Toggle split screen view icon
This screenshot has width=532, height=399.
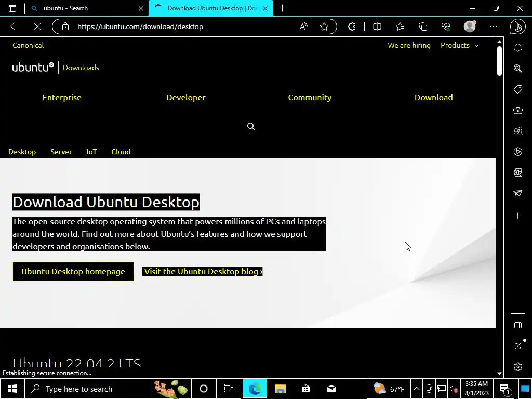[x=377, y=26]
